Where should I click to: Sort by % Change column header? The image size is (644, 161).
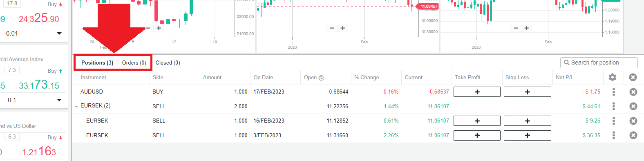coord(367,77)
